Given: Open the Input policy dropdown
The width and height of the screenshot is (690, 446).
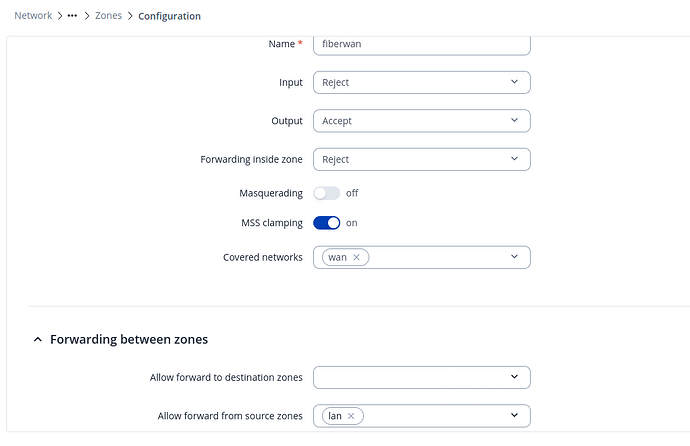Looking at the screenshot, I should point(421,83).
